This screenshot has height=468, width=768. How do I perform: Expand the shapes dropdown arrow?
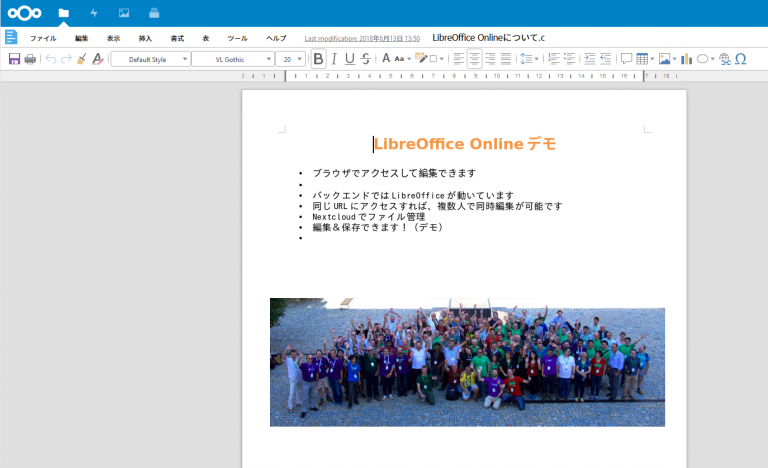(x=712, y=59)
